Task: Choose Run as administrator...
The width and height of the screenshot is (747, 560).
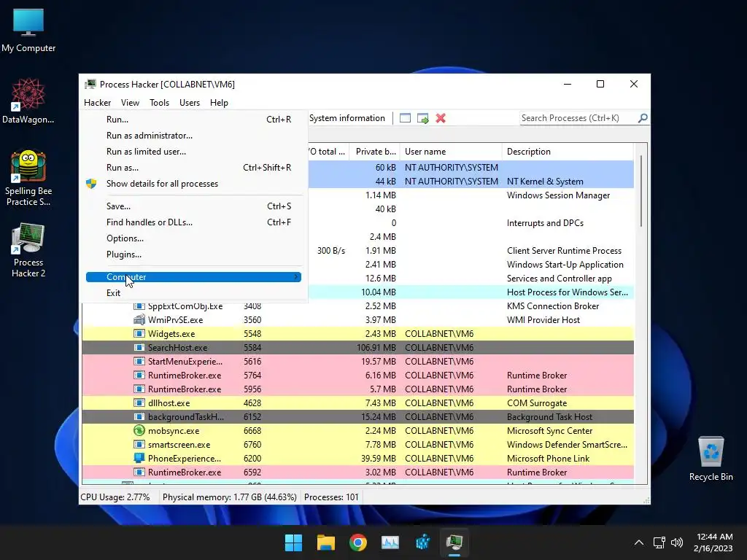Action: point(193,136)
